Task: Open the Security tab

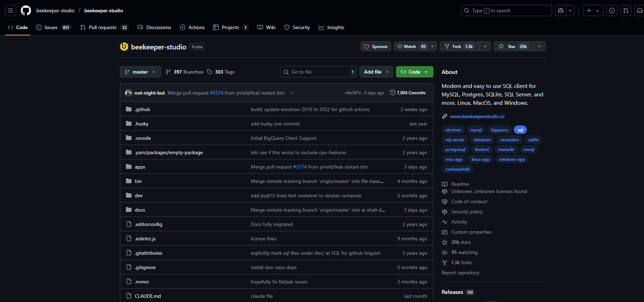Action: coord(297,27)
